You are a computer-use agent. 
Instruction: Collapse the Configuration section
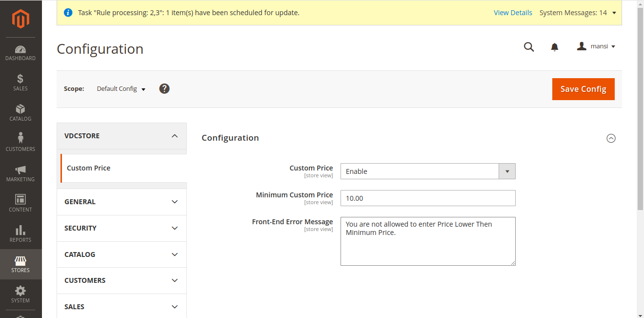611,138
